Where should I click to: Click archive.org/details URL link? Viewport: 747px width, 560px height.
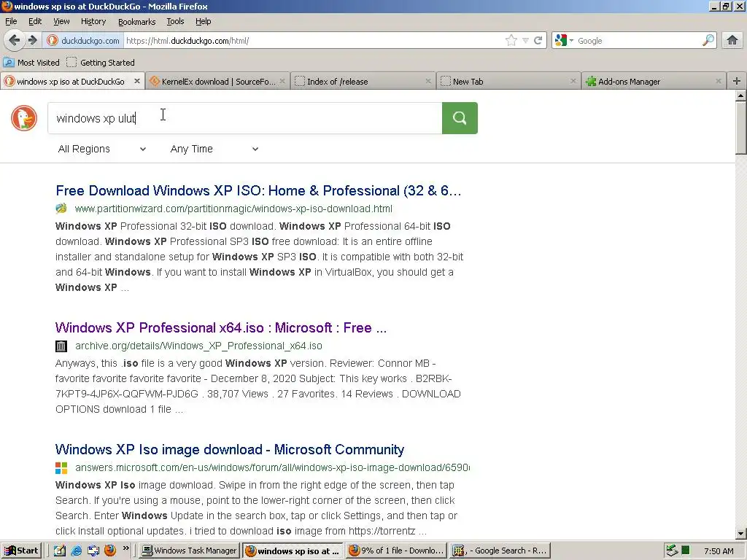(x=198, y=346)
